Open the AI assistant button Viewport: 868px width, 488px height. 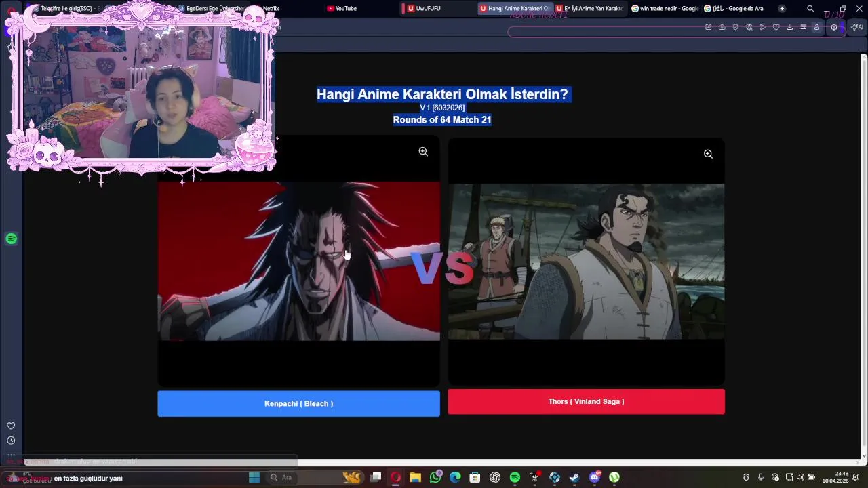click(857, 27)
